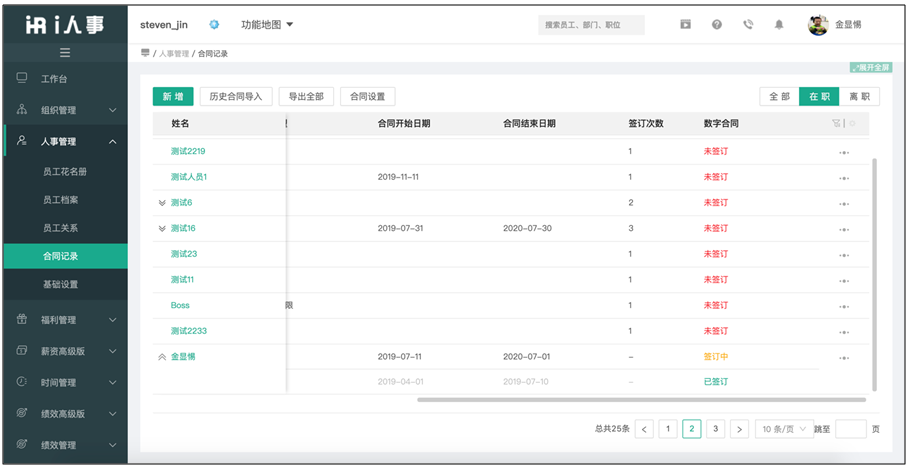
Task: Click the gear icon next to steven_jin
Action: (214, 24)
